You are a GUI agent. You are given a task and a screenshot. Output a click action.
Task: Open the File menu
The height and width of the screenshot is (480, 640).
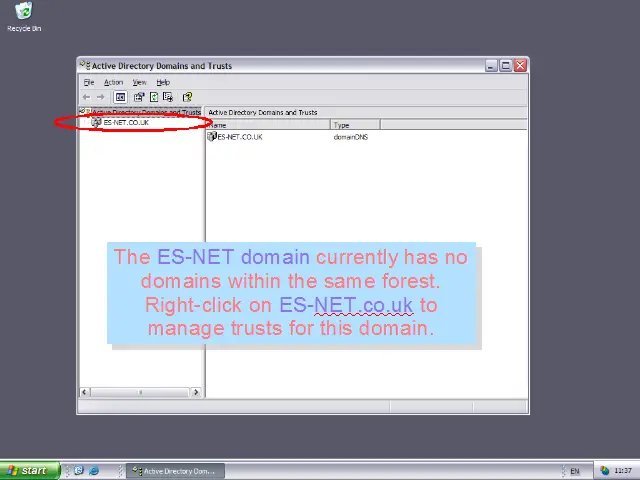coord(89,82)
